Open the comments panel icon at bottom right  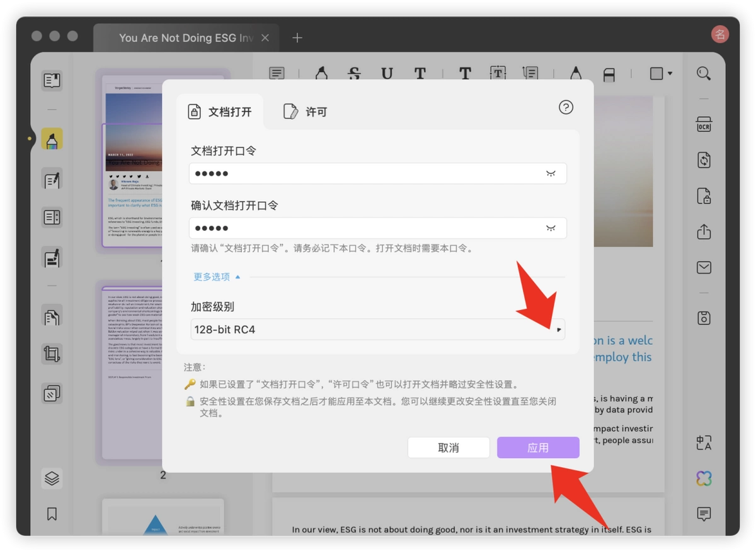704,514
